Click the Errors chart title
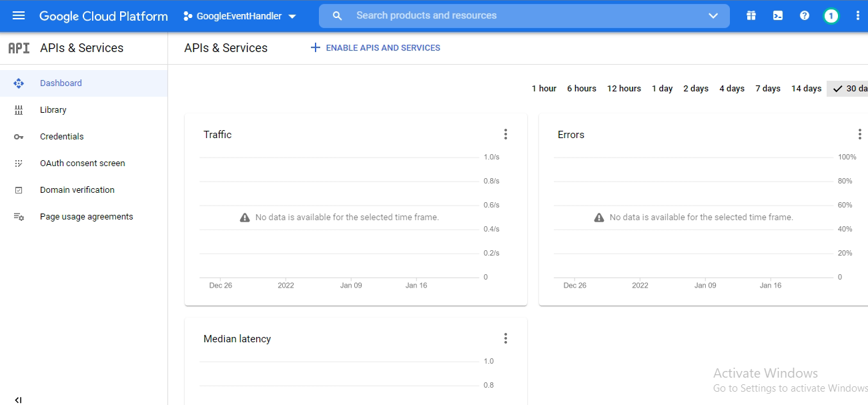Viewport: 868px width, 405px height. 571,135
